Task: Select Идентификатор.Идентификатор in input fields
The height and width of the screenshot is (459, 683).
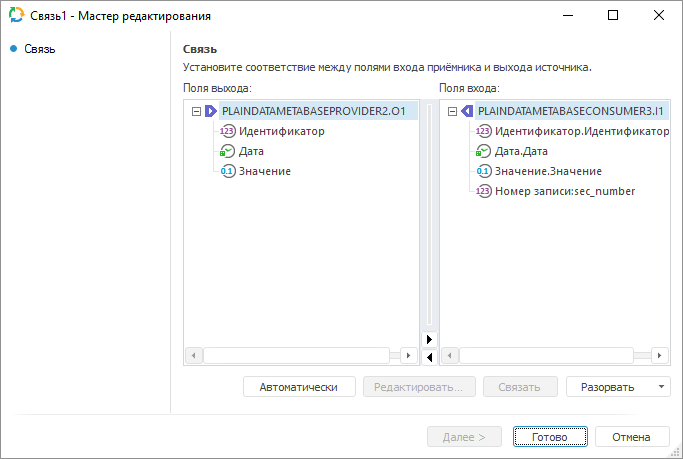Action: point(582,131)
